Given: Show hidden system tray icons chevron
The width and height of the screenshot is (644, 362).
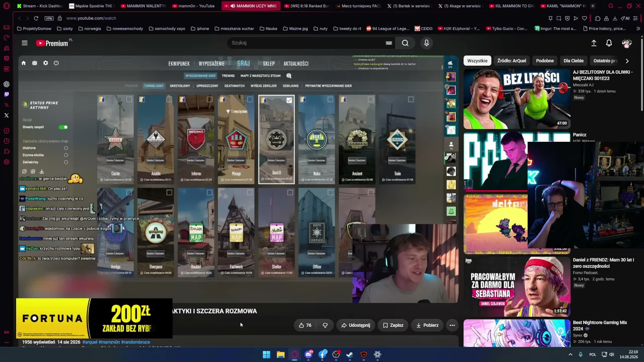Looking at the screenshot, I should click(570, 354).
